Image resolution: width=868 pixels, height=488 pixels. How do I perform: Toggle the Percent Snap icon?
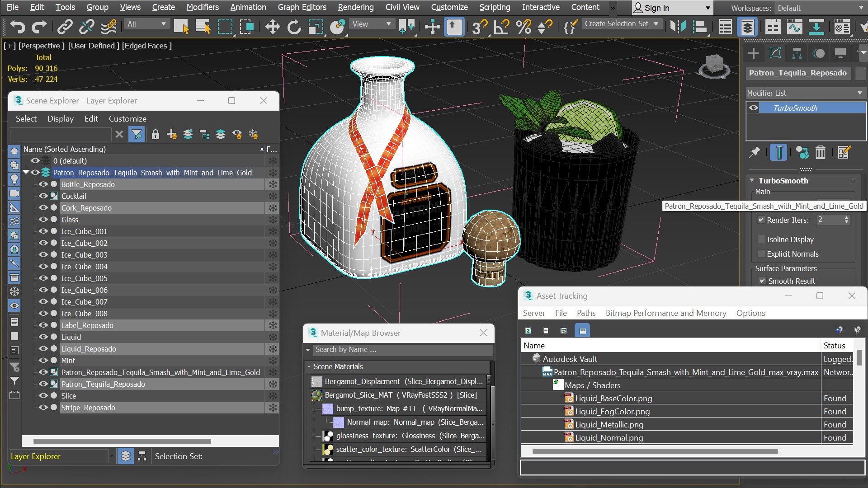pyautogui.click(x=524, y=27)
